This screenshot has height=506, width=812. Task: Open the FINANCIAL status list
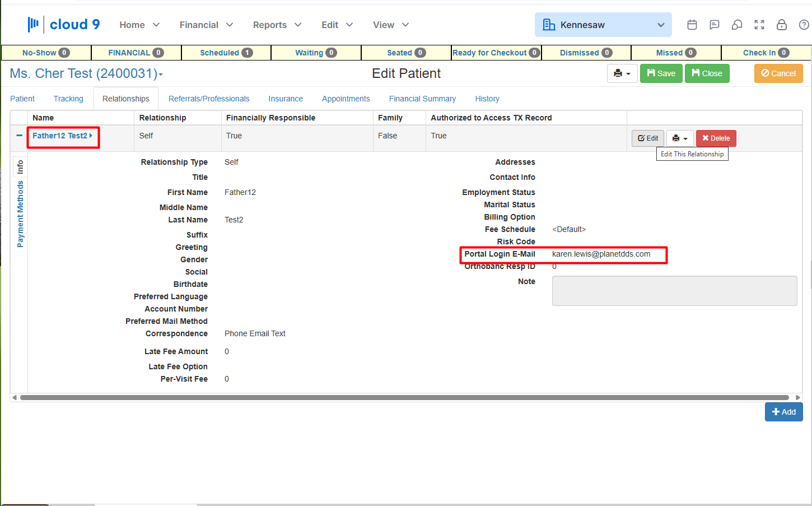point(136,53)
